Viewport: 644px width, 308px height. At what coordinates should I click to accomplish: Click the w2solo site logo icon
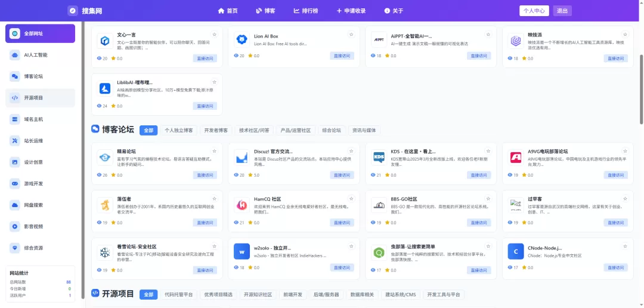(x=241, y=252)
